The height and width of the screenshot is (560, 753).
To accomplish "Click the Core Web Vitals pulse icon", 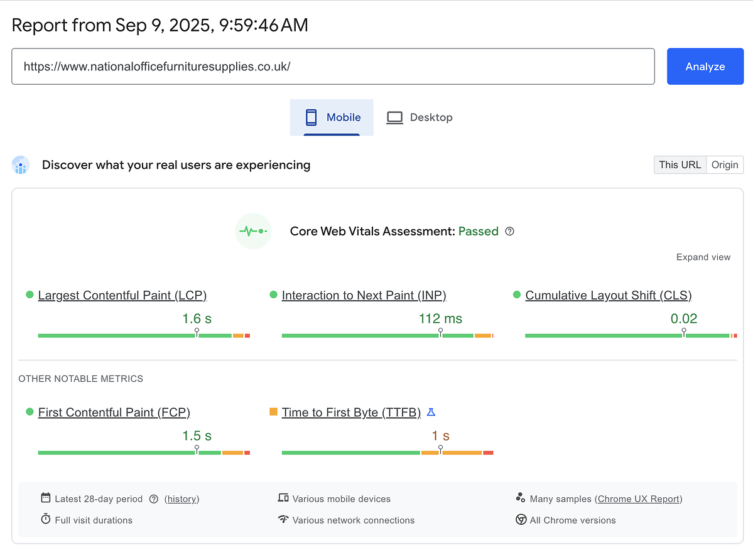I will (253, 231).
